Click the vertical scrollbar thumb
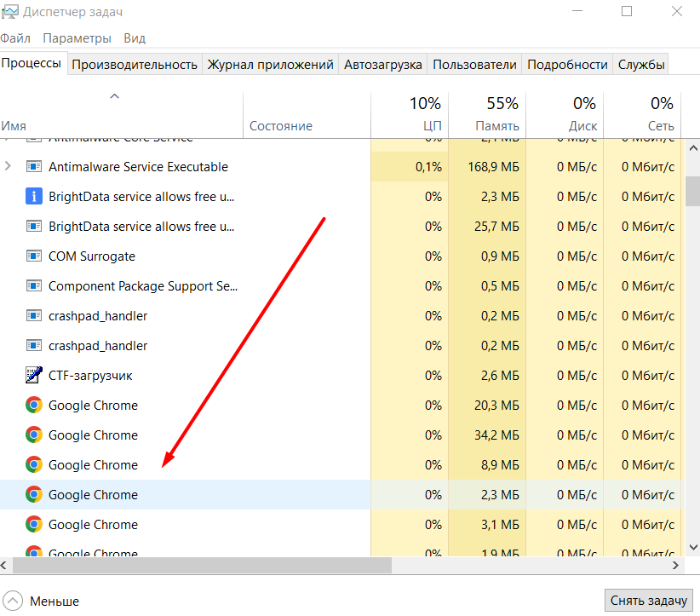The height and width of the screenshot is (616, 700). (693, 191)
